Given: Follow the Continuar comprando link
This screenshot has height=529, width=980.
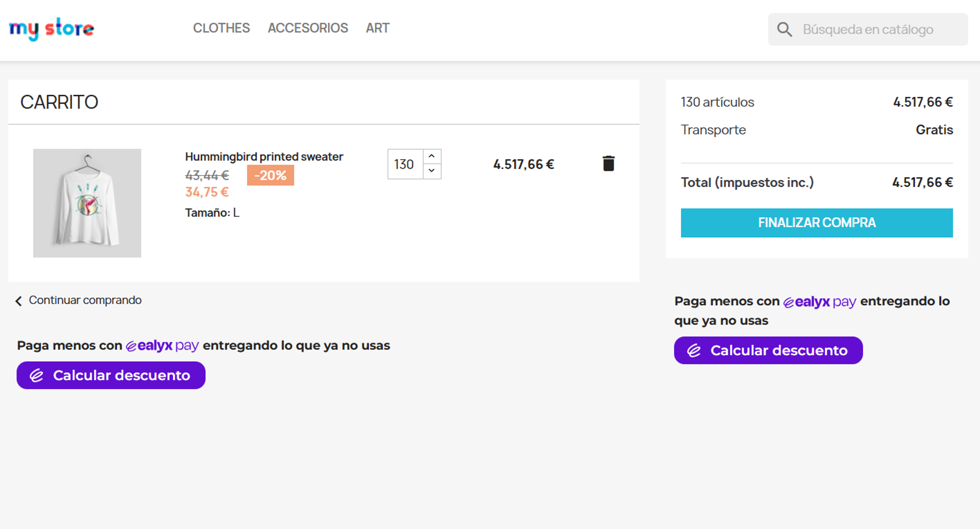Looking at the screenshot, I should click(85, 300).
